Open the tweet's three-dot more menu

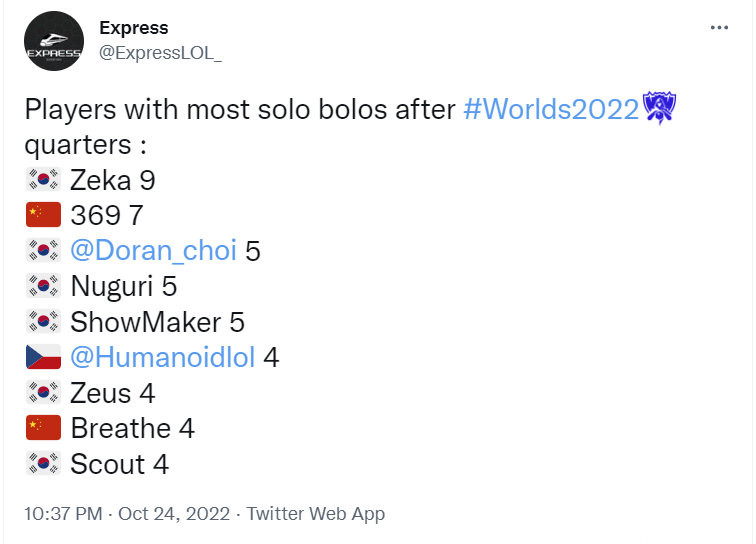(719, 28)
